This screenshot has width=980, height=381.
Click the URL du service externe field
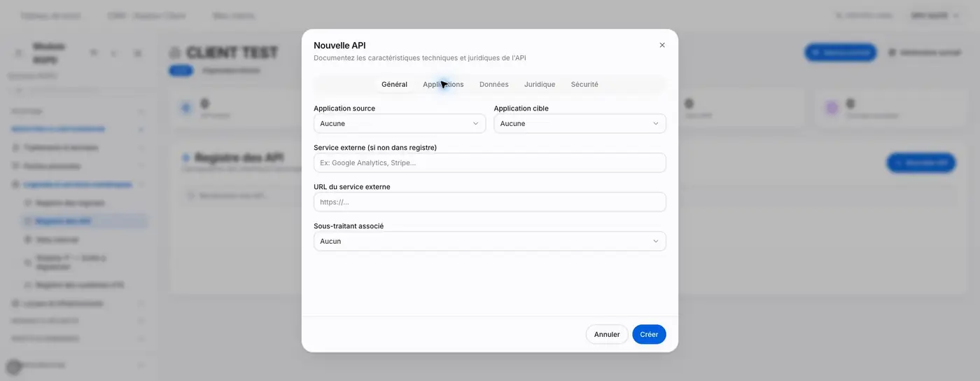coord(490,202)
